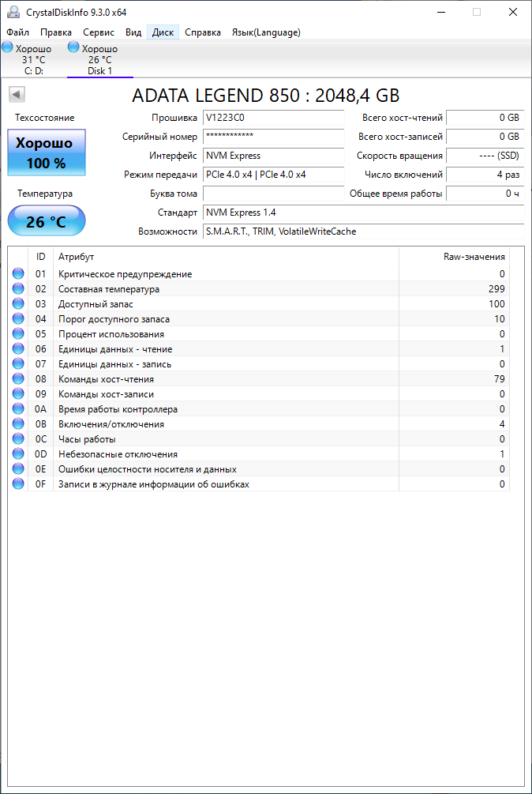Viewport: 532px width, 794px height.
Task: Select the Порог доступного запаса attribute text
Action: (x=114, y=319)
